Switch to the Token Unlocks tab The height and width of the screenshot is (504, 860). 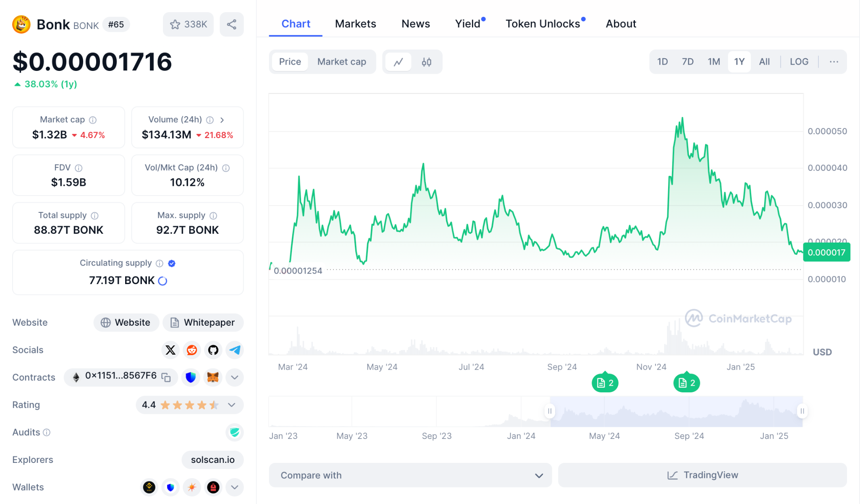tap(543, 24)
